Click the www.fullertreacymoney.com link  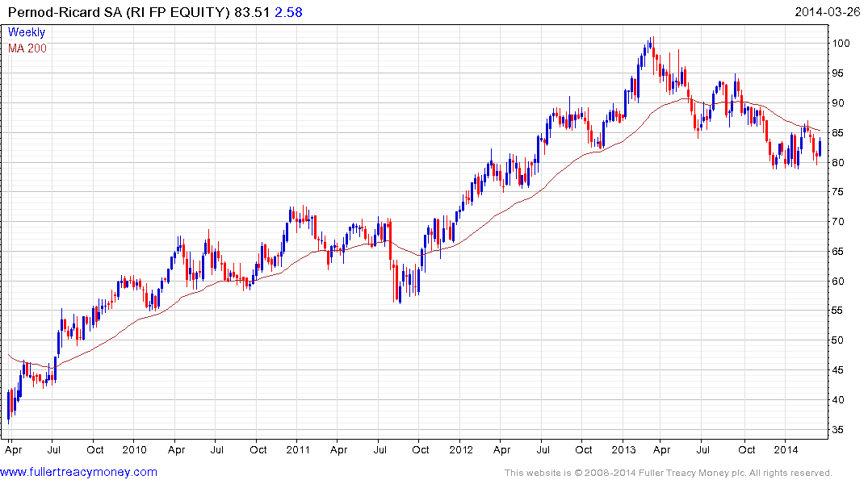pos(78,473)
